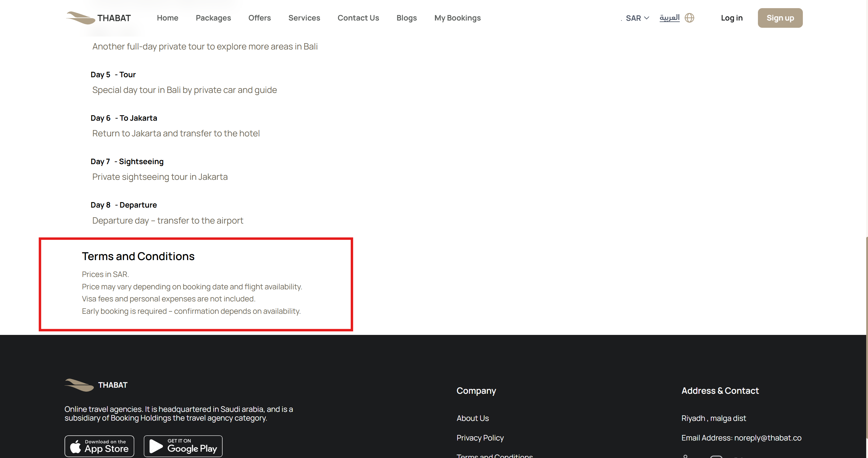Go to Packages in the navigation

click(x=213, y=18)
